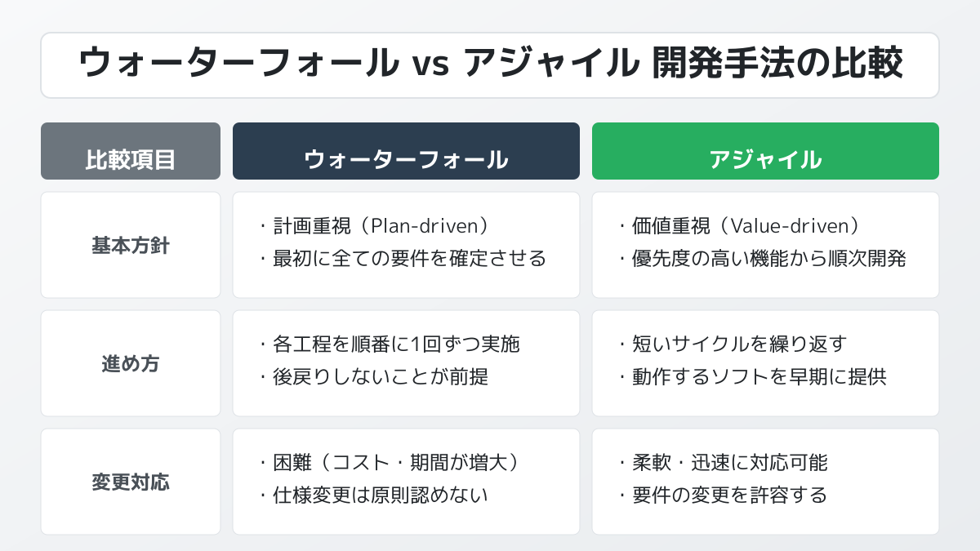The height and width of the screenshot is (551, 980).
Task: Click the '要件の変更を許容する' line
Action: tap(729, 495)
